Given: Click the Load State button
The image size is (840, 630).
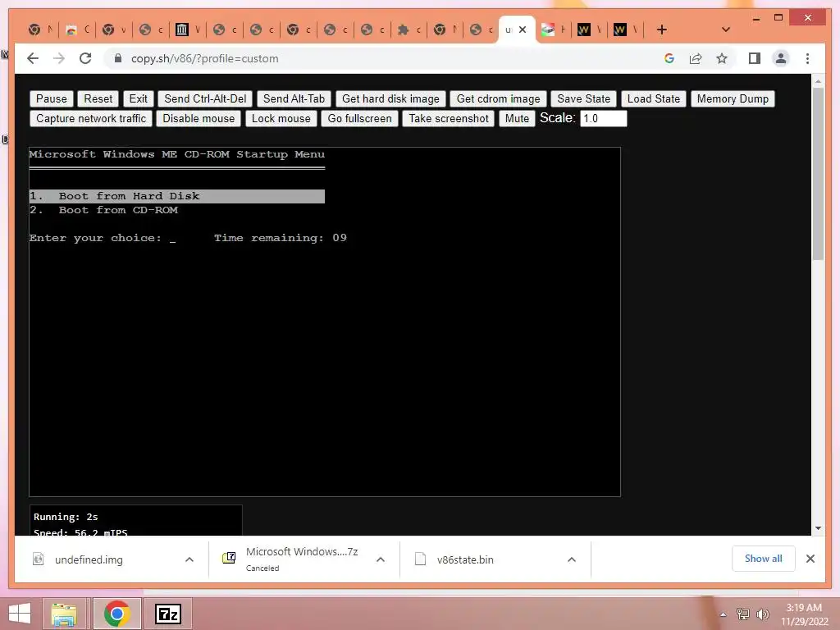Looking at the screenshot, I should [654, 98].
